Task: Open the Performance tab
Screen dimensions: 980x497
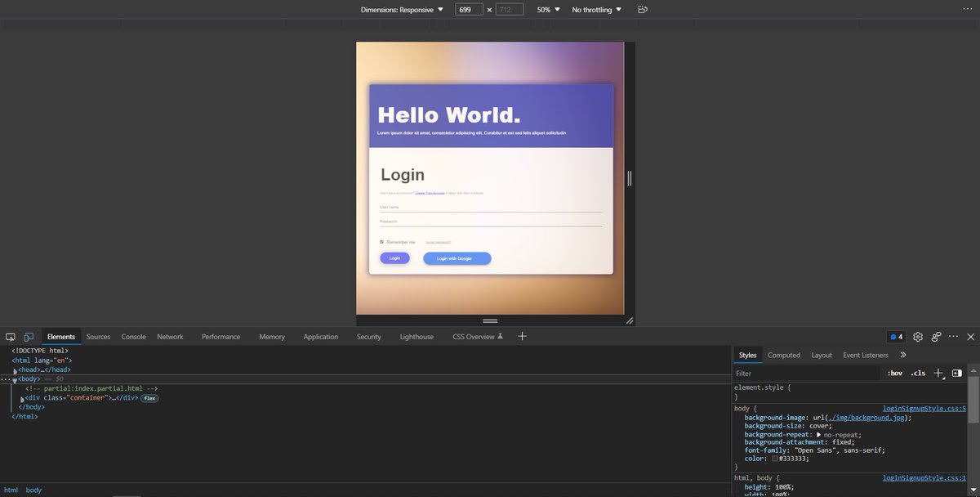Action: 221,337
